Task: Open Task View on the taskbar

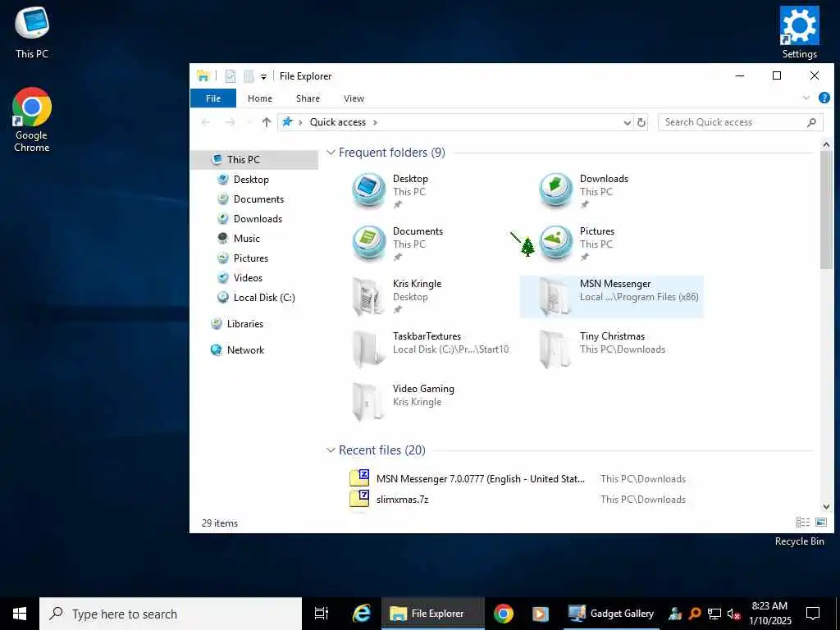Action: click(322, 614)
